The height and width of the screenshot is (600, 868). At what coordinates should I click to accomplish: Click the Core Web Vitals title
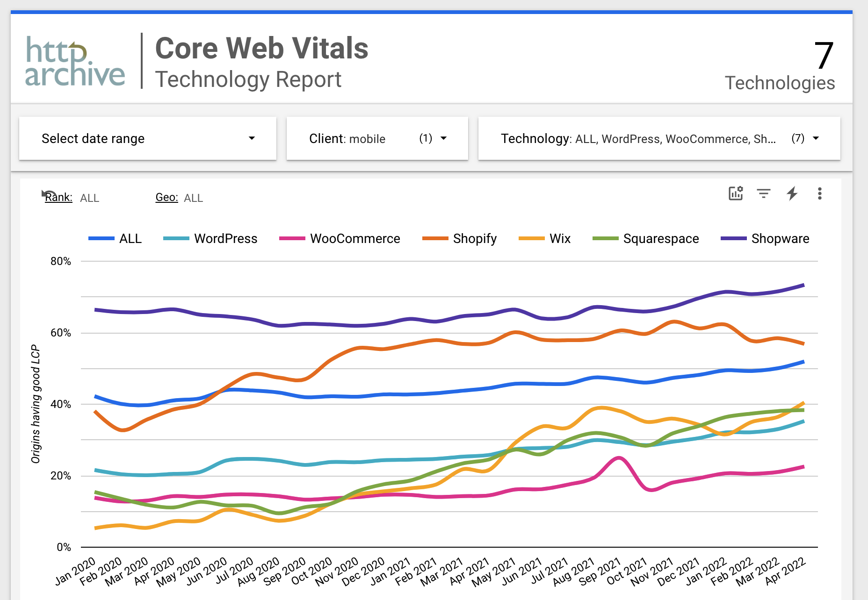262,48
